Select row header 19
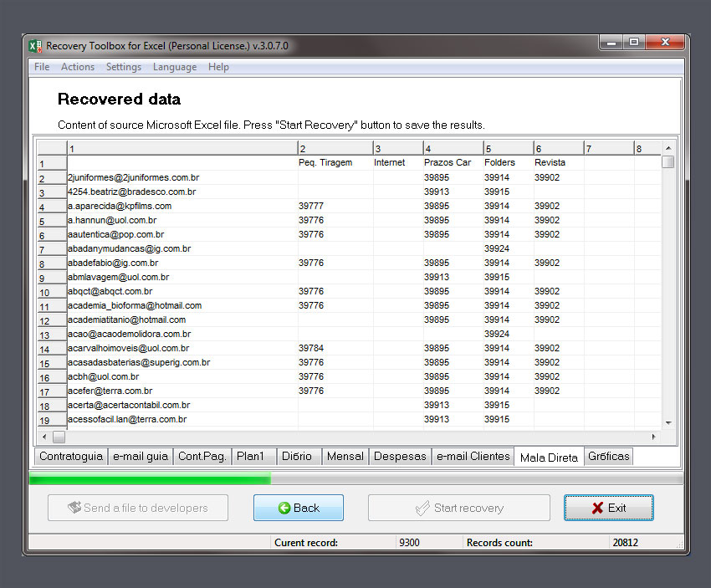Image resolution: width=711 pixels, height=588 pixels. click(52, 420)
